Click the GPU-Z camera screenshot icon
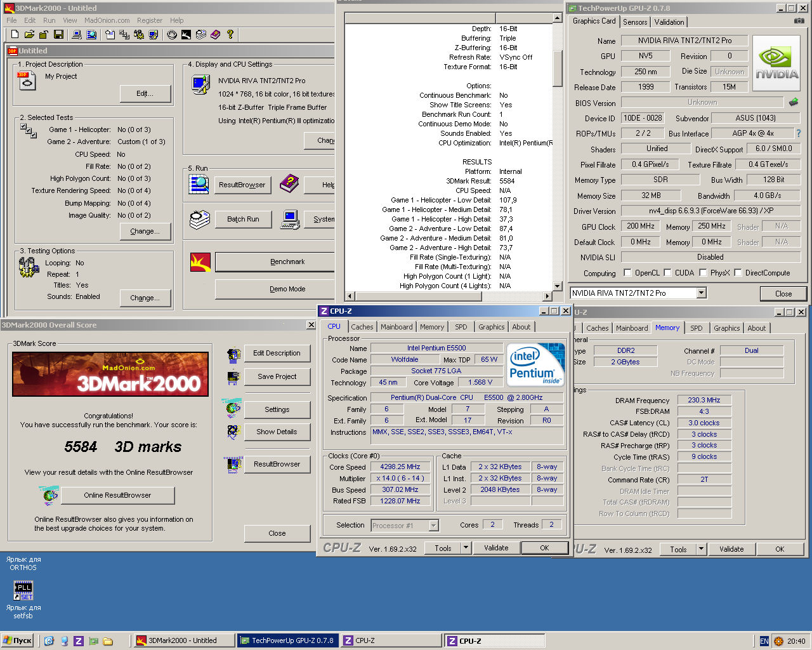Screen dimensions: 812x650 pyautogui.click(x=799, y=21)
